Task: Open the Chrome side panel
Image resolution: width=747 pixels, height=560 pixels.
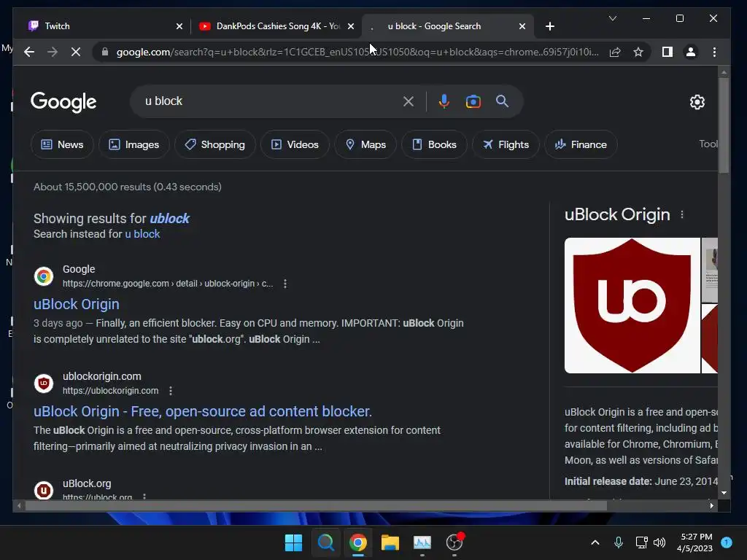Action: pos(667,52)
